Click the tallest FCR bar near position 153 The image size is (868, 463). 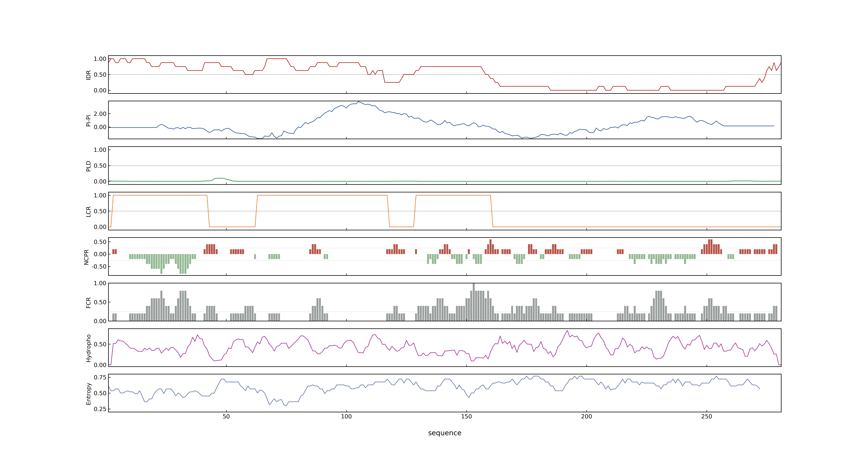coord(473,302)
